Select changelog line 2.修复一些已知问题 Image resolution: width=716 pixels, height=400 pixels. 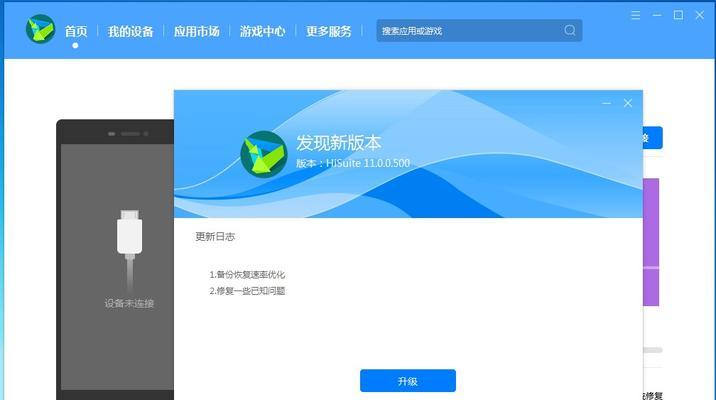(x=247, y=291)
